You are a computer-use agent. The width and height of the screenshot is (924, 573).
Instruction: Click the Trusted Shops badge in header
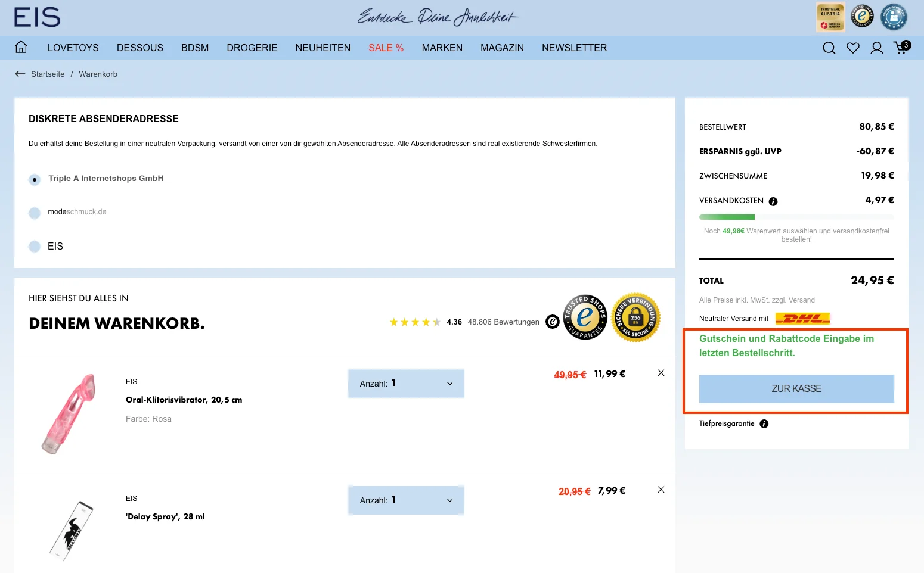(862, 16)
